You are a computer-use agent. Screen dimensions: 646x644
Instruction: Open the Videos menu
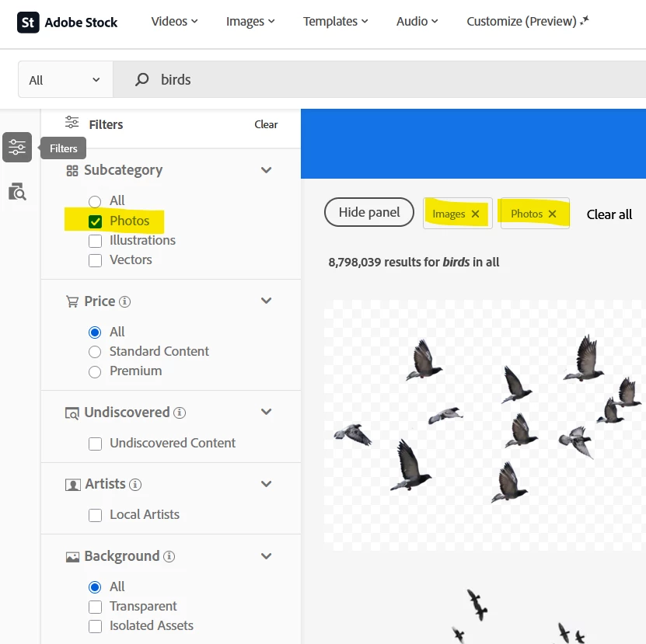[x=174, y=22]
